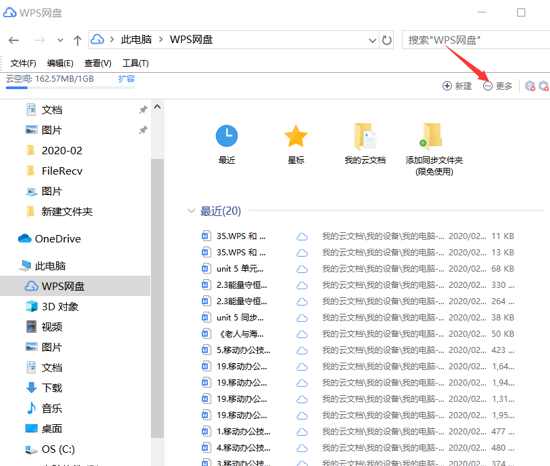Open the 文件(F) menu

pos(23,63)
